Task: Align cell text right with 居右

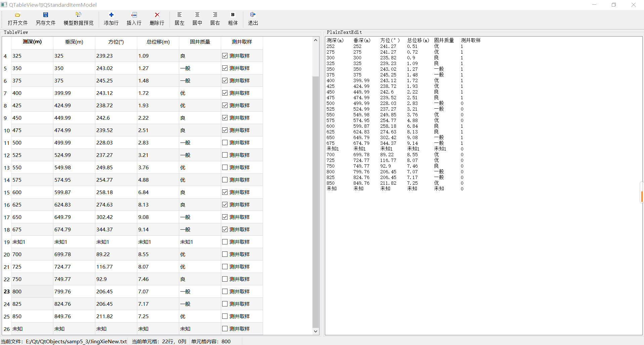Action: 215,19
